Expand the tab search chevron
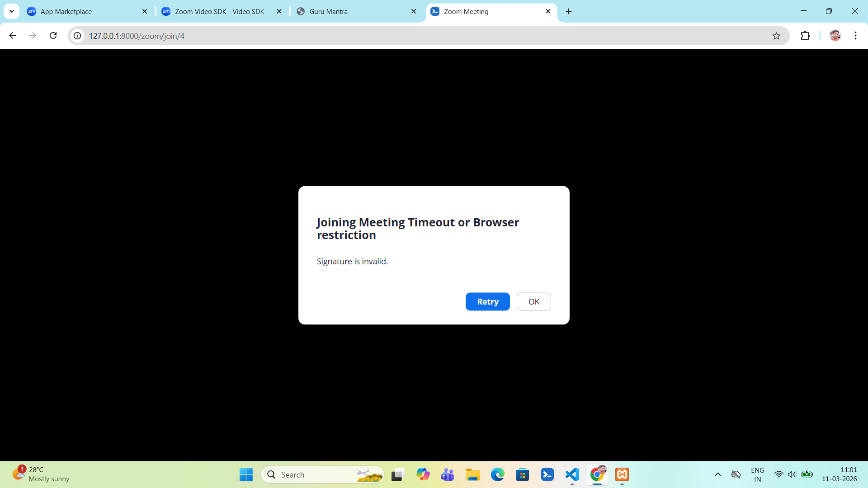 tap(12, 11)
